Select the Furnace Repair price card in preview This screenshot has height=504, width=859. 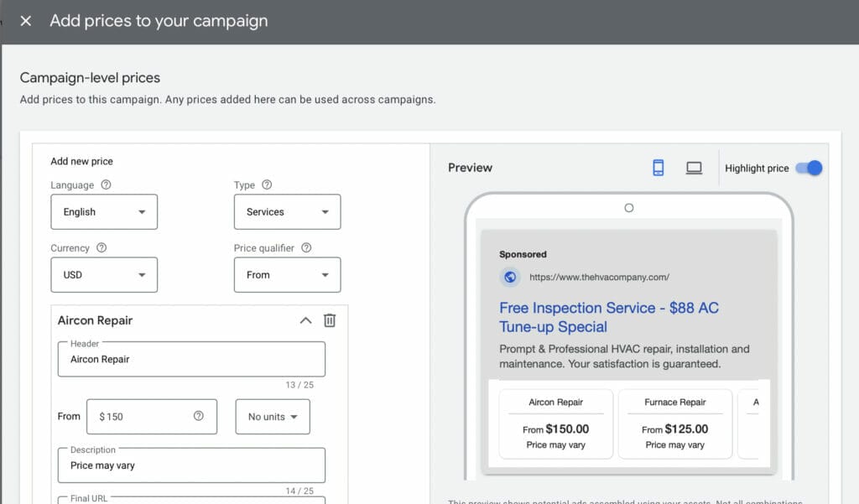point(674,424)
